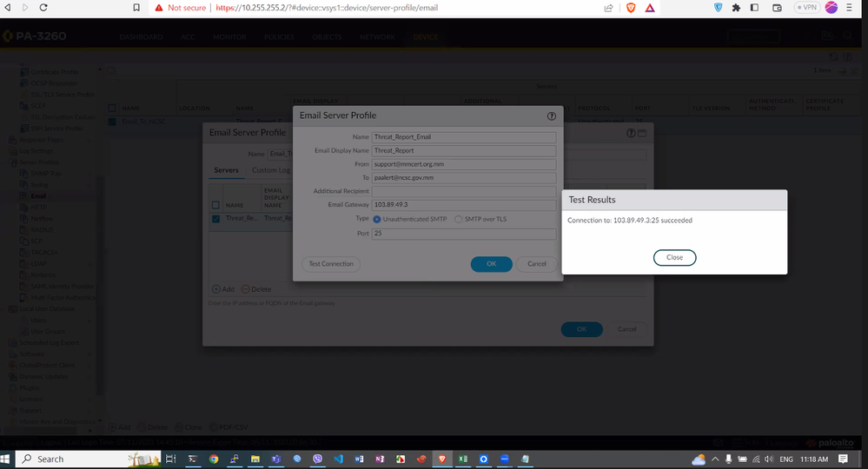Viewport: 868px width, 469px height.
Task: Open help icon in back Email Server Profile dialog
Action: 631,133
